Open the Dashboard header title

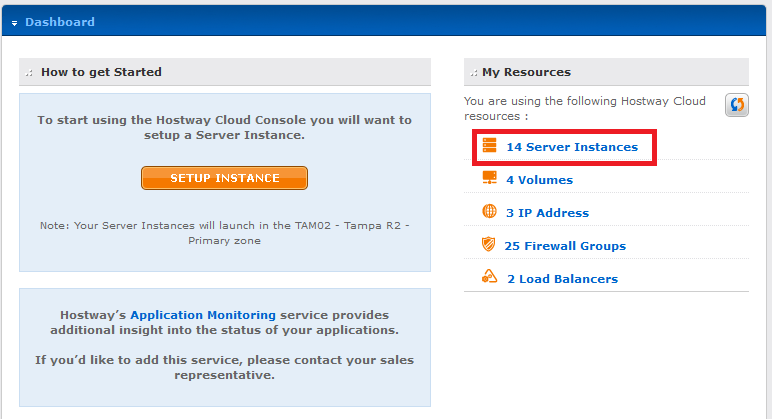click(x=60, y=22)
